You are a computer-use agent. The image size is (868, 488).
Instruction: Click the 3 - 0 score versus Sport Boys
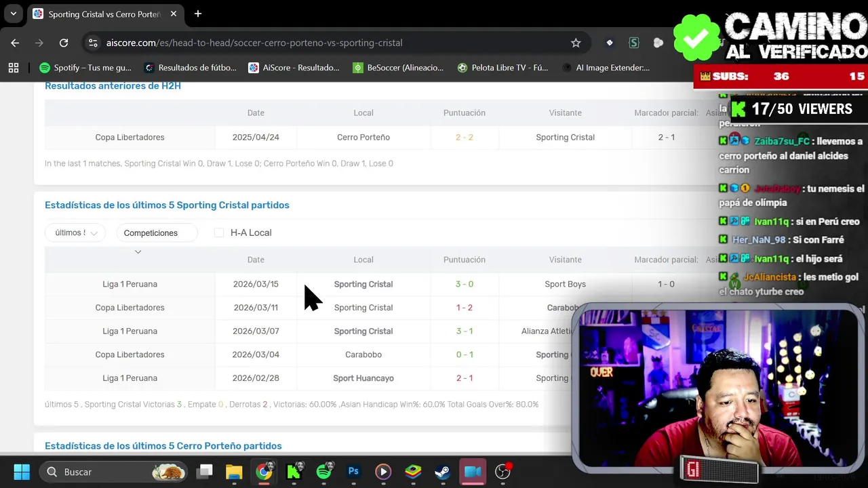[465, 284]
